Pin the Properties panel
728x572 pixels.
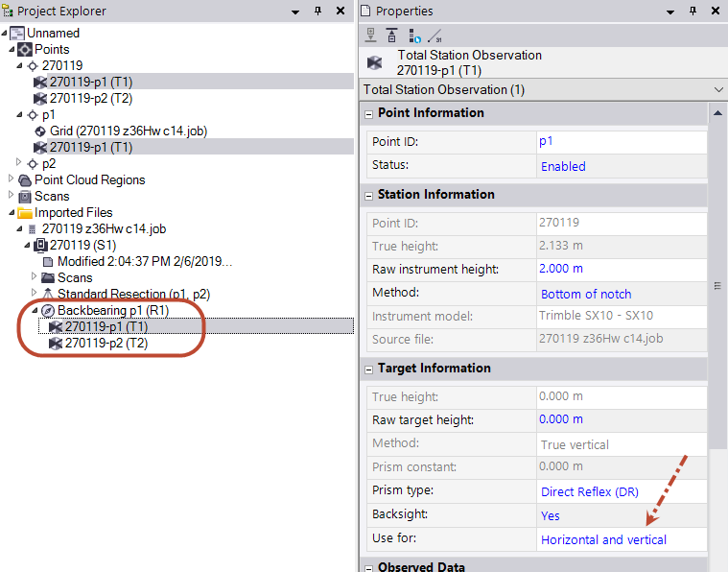[693, 11]
